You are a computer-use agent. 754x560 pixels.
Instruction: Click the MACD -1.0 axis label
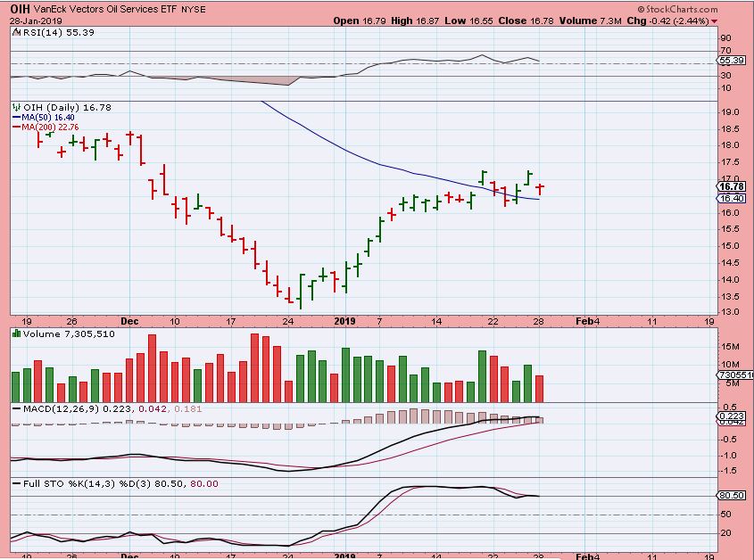(x=730, y=455)
